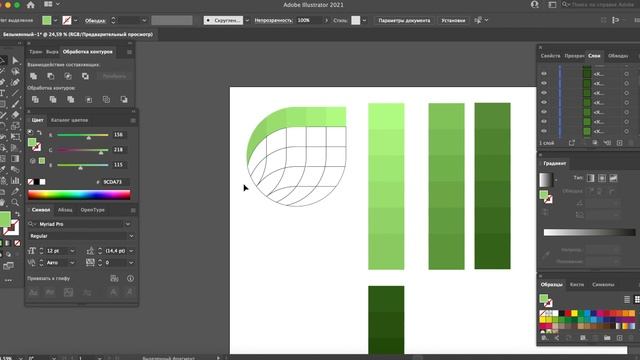Select the Zoom tool
Screen dimensions: 640x360
(x=15, y=202)
